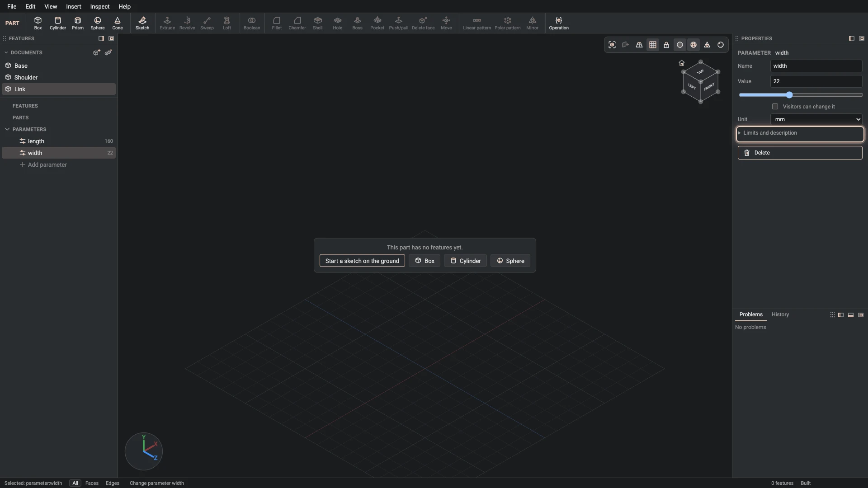Pick the Sphere tool in toolbar
The height and width of the screenshot is (488, 868).
pyautogui.click(x=98, y=23)
